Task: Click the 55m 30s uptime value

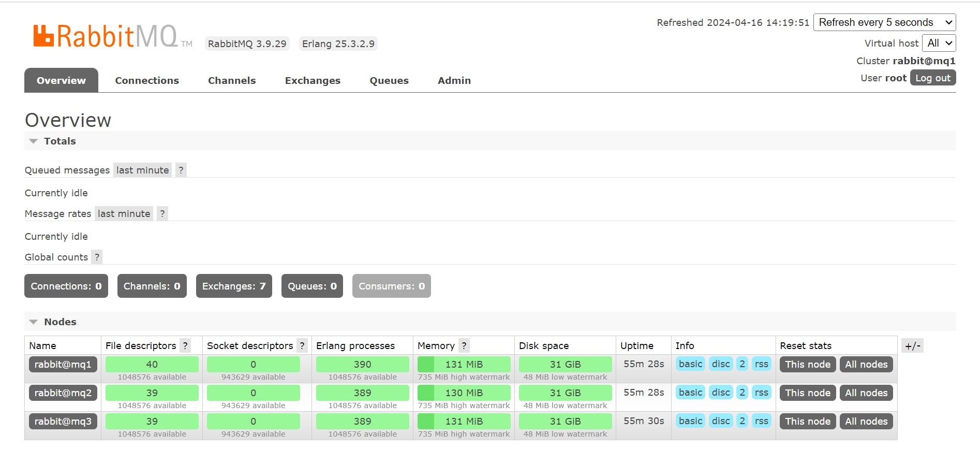Action: (x=644, y=421)
